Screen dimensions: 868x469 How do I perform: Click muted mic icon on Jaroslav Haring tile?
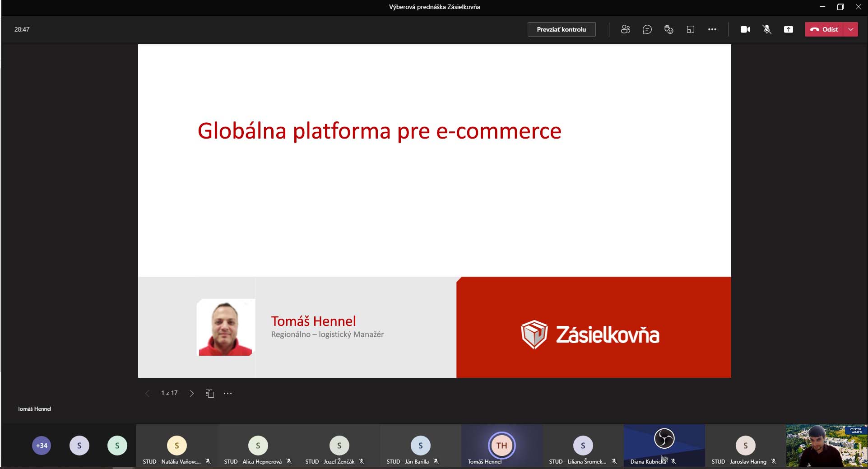click(774, 461)
